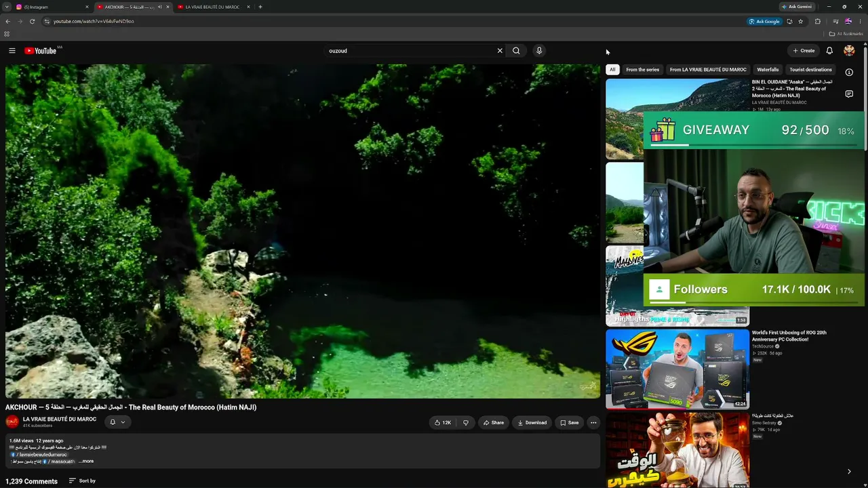The width and height of the screenshot is (868, 488).
Task: Open the apps grid icon in bookmarks bar
Action: click(x=7, y=34)
